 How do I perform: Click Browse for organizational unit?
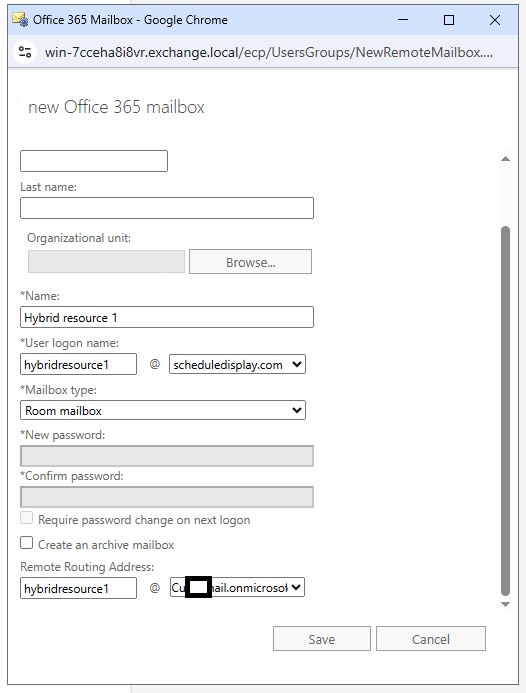pos(251,262)
